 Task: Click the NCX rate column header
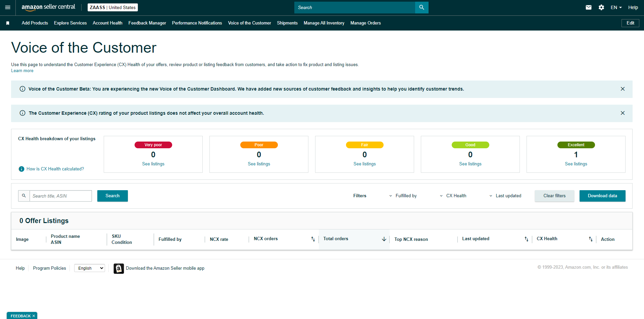coord(219,240)
